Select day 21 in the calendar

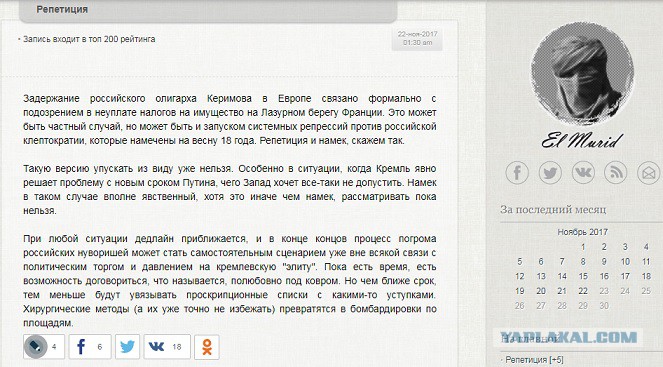[562, 291]
